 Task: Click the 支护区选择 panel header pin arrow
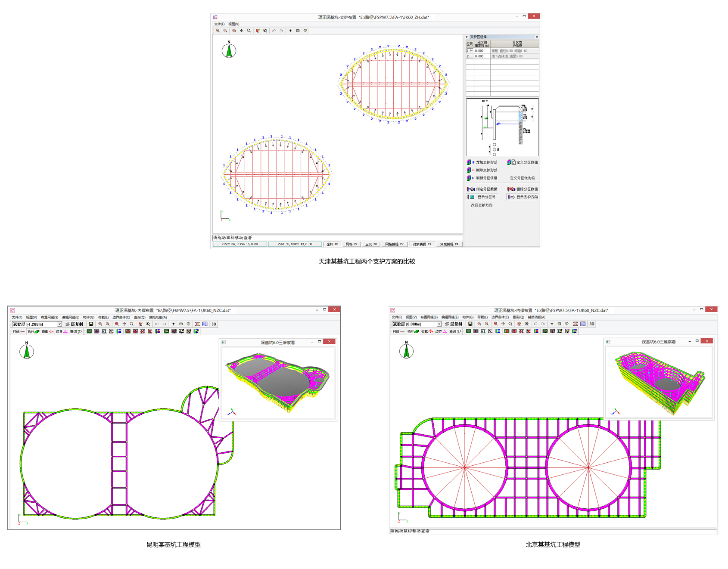tap(467, 37)
